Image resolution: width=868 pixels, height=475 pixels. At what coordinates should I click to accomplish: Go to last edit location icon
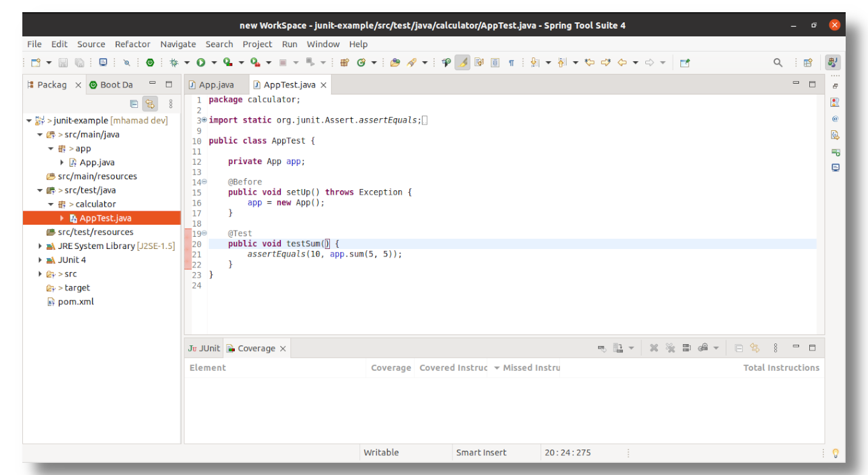(x=590, y=63)
